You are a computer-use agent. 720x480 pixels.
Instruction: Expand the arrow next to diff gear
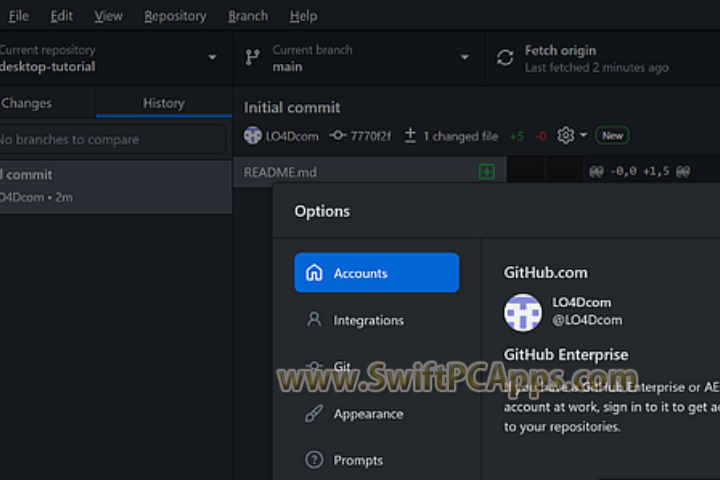click(x=583, y=135)
